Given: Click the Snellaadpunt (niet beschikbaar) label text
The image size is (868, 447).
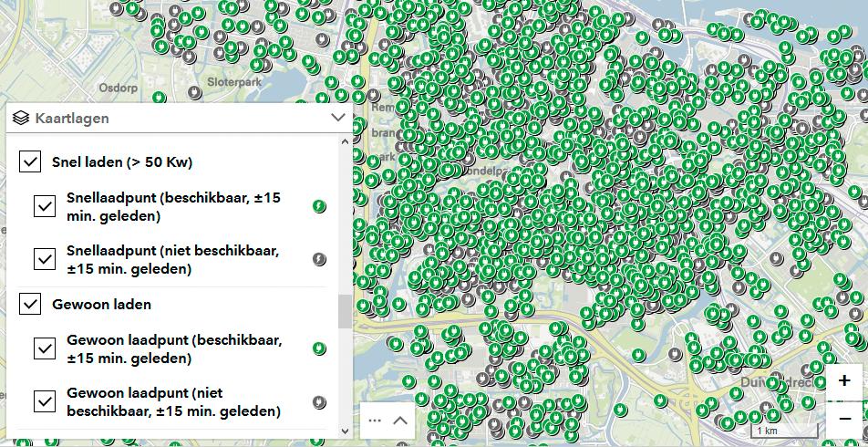Looking at the screenshot, I should click(172, 259).
